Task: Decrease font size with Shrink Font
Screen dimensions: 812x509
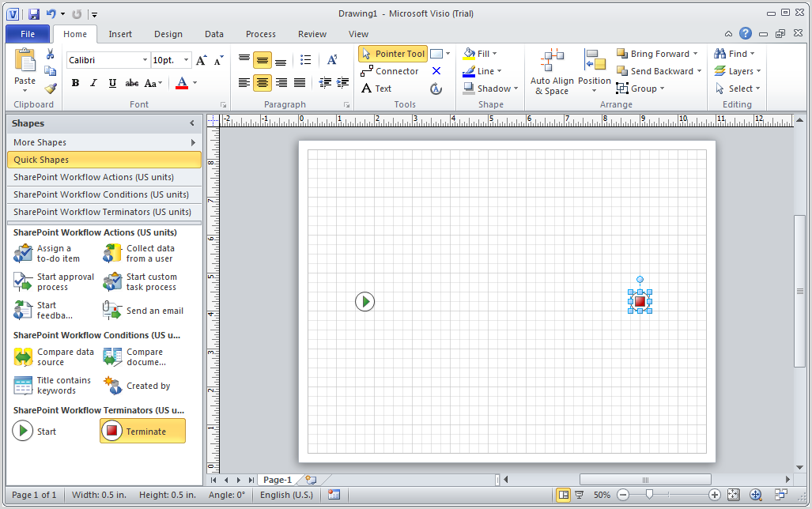Action: coord(219,60)
